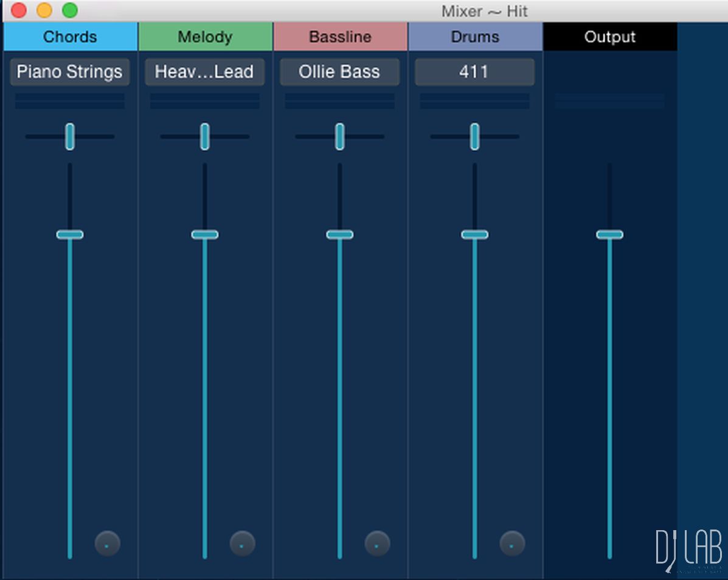Click the Drums pan slider handle
The image size is (728, 580).
click(475, 136)
